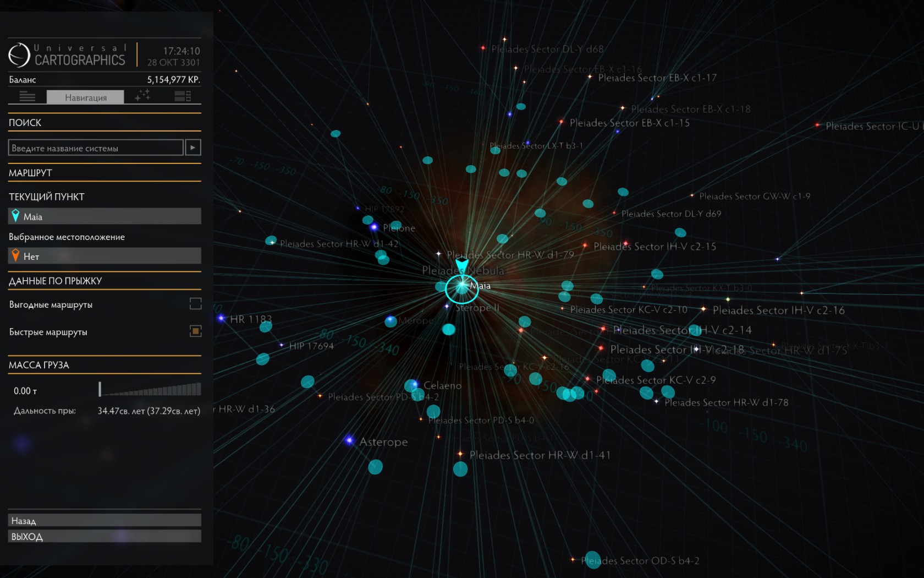The image size is (924, 578).
Task: Enable the Выгодные маршруты checkbox
Action: click(x=195, y=304)
